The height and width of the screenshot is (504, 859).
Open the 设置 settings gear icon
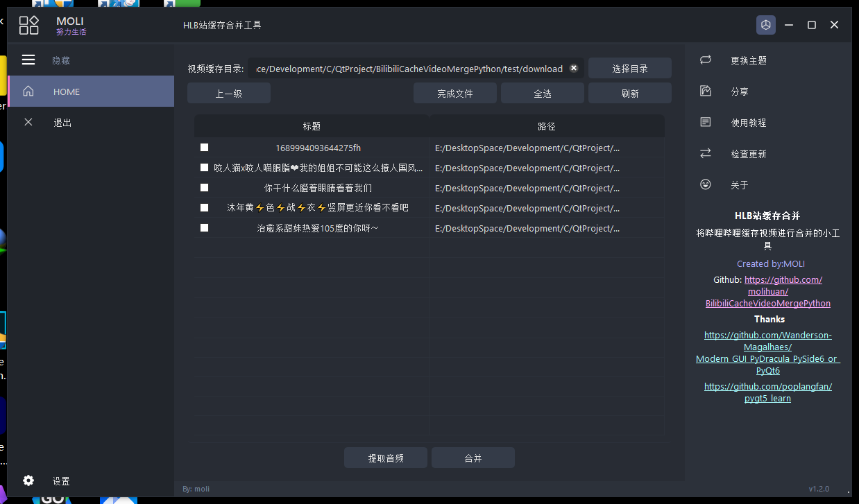coord(28,480)
